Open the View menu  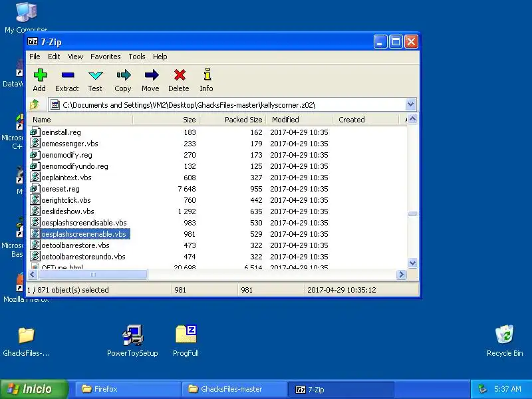pos(75,57)
